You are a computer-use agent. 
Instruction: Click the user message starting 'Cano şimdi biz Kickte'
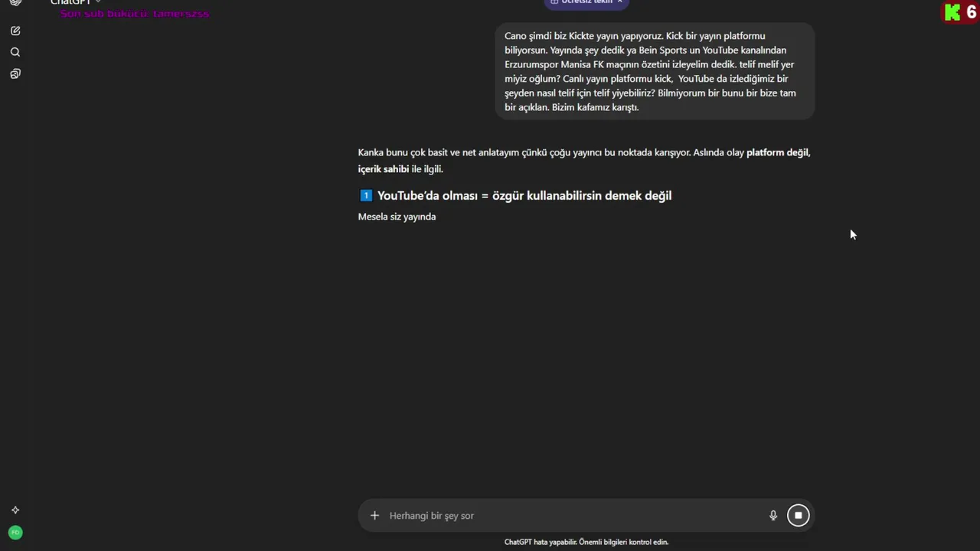click(655, 71)
